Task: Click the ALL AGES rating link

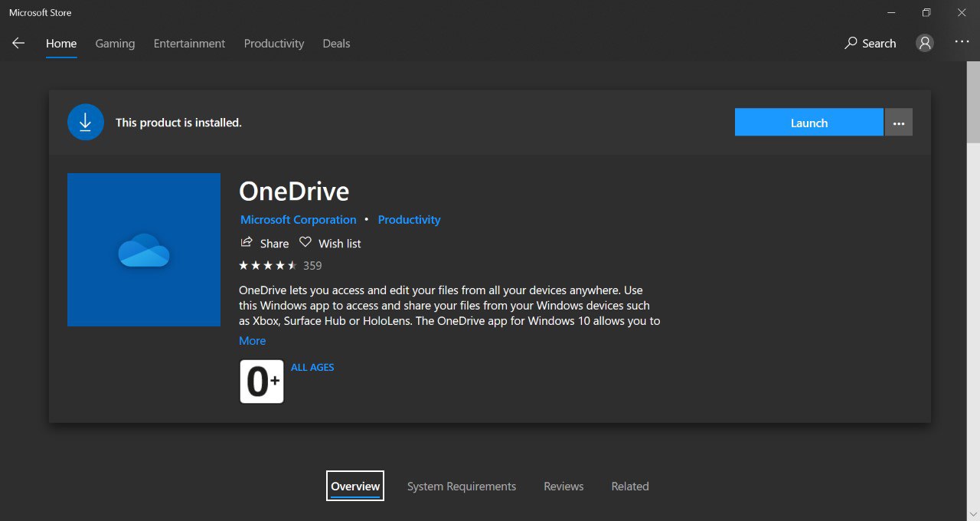Action: click(312, 367)
